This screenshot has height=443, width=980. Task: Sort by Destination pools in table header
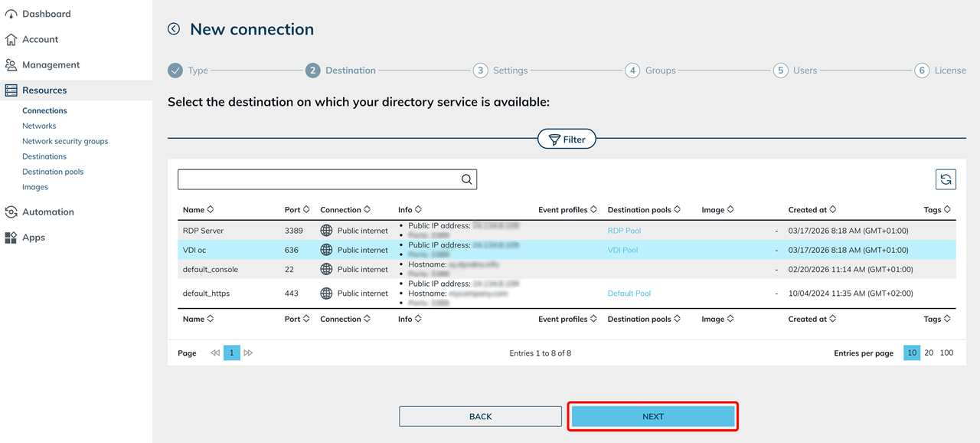[x=644, y=210]
